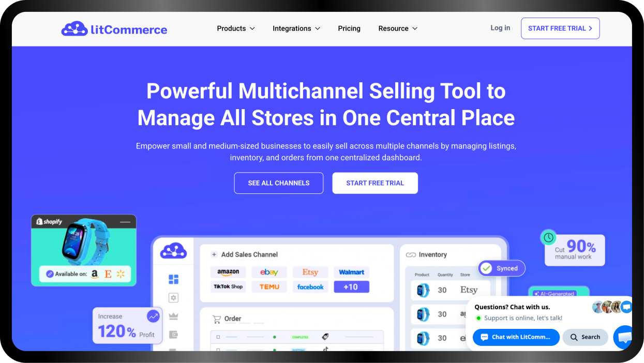
Task: Click the Search button in chat widget
Action: coord(586,337)
